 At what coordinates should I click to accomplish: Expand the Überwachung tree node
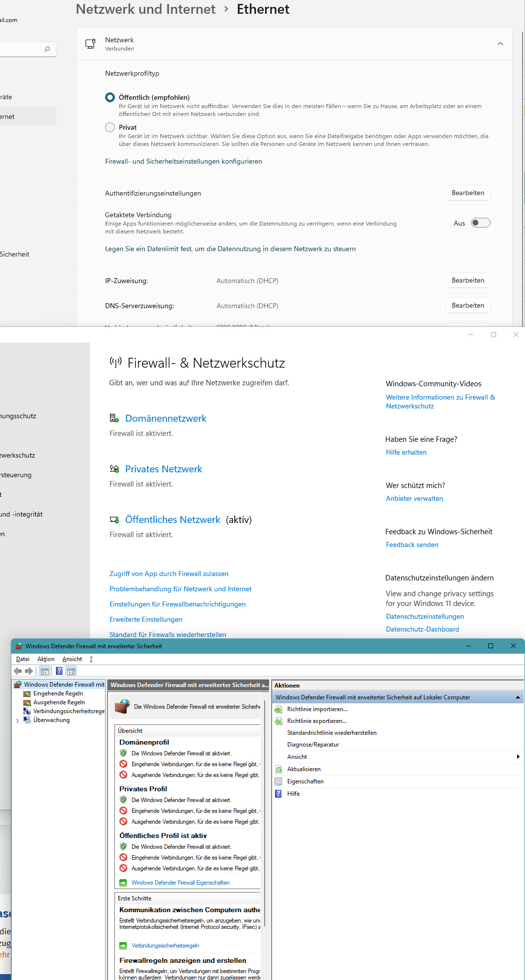[x=18, y=721]
